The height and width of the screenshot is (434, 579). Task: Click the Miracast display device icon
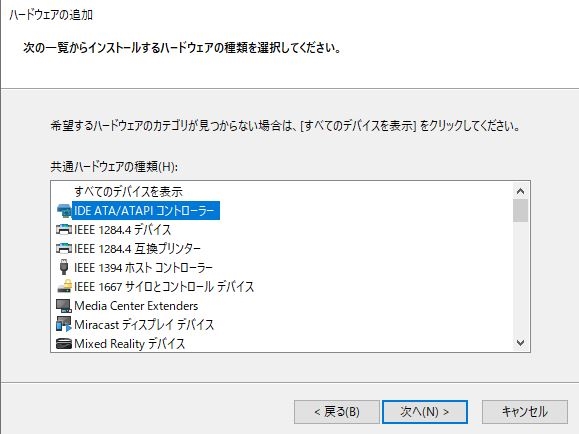(x=64, y=324)
